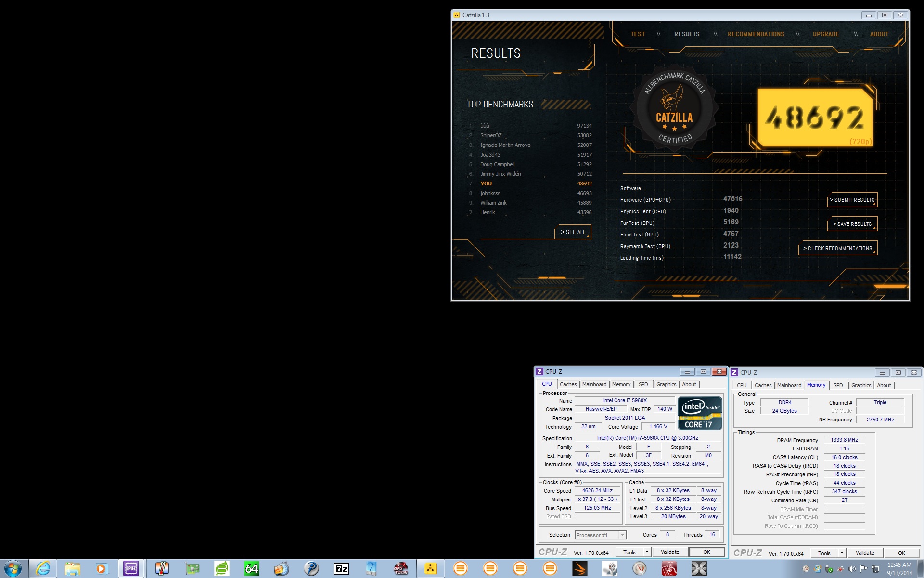Click Specification field Intel Core i7-5960X

[648, 438]
